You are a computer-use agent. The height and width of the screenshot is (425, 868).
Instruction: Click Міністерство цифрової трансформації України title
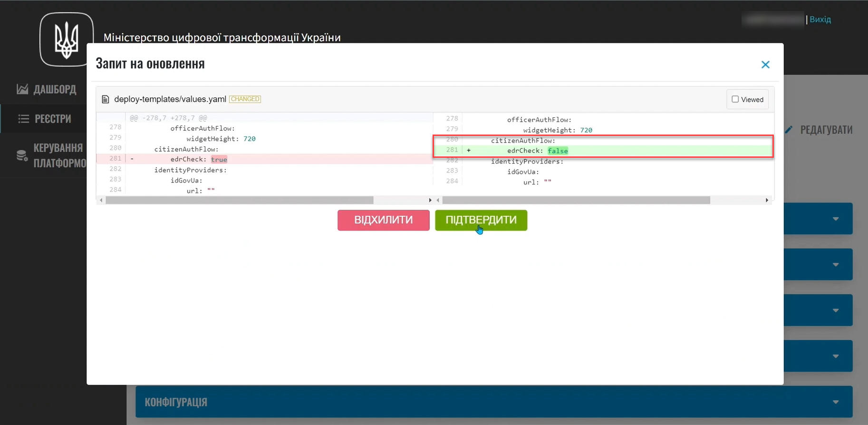pos(222,38)
